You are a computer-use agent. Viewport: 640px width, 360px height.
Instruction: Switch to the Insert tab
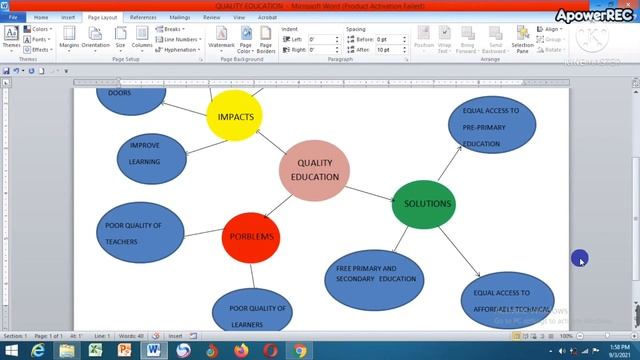[68, 18]
